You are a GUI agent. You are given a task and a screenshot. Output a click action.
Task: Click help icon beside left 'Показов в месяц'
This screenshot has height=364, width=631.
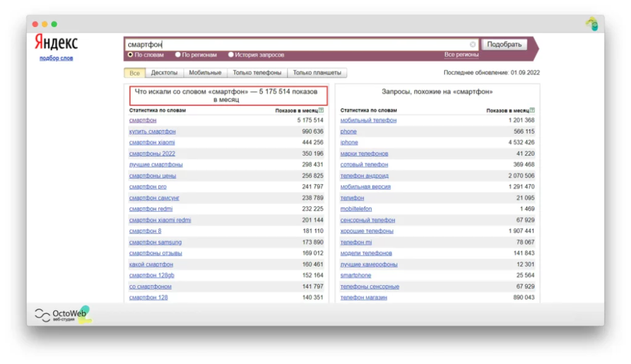pos(321,110)
